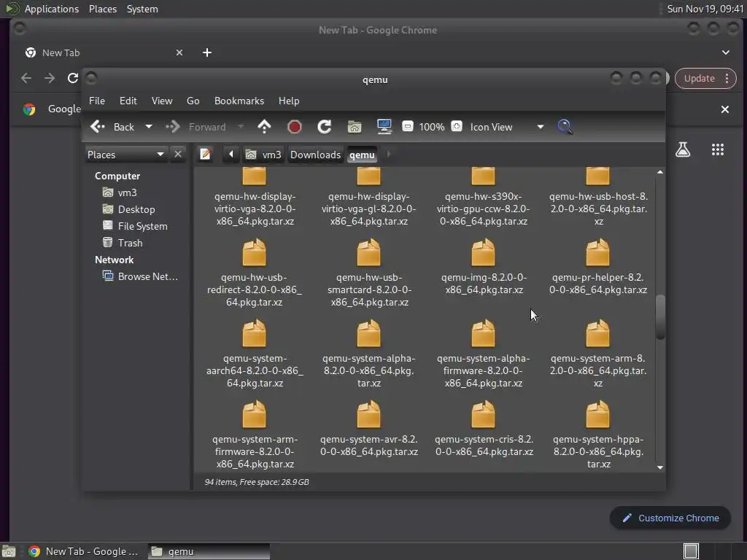
Task: Open new tab in Chrome with plus
Action: tap(206, 52)
